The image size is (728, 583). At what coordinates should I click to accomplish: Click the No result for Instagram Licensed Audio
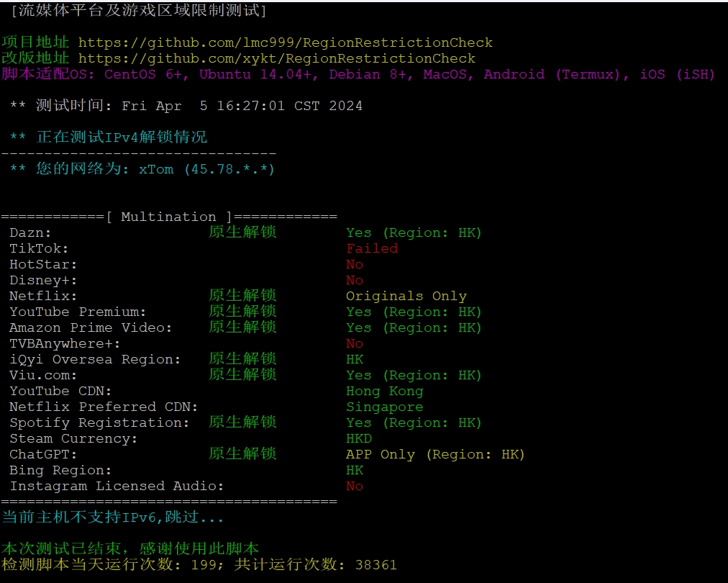click(x=355, y=486)
